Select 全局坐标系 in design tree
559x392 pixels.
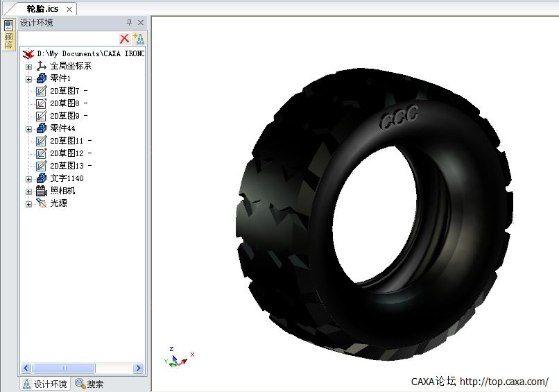71,66
